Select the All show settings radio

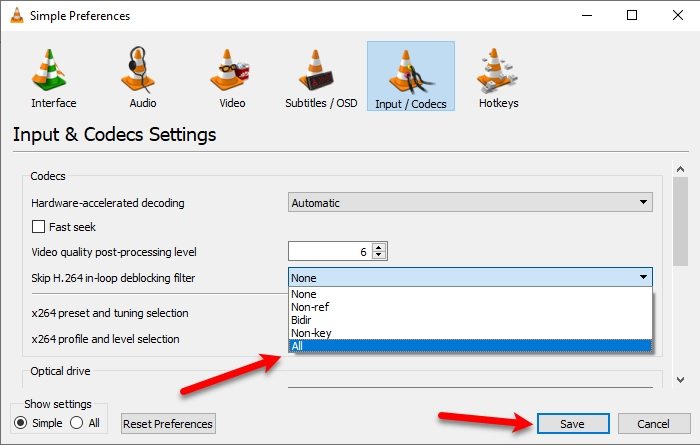pos(76,423)
